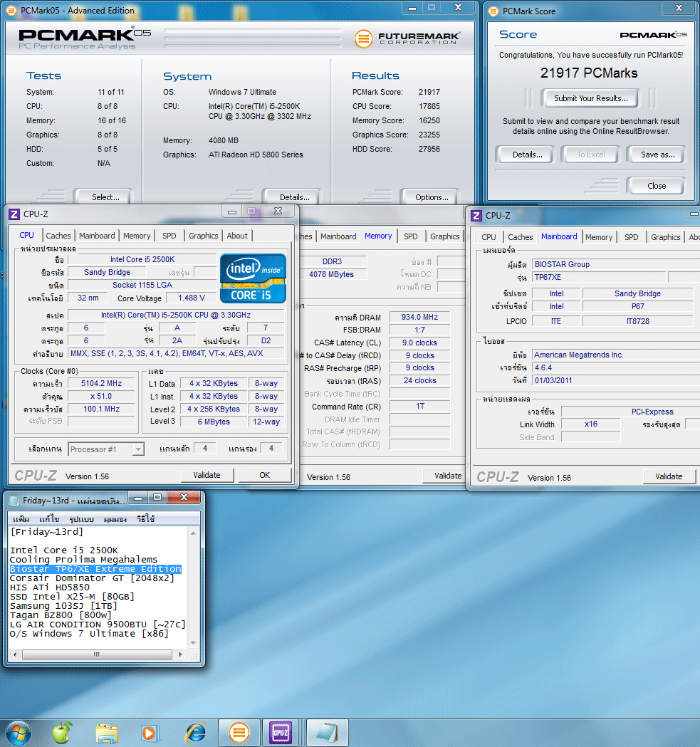Click the DRAM frequency 934.0 MHz field
Image resolution: width=700 pixels, height=747 pixels.
(x=419, y=317)
